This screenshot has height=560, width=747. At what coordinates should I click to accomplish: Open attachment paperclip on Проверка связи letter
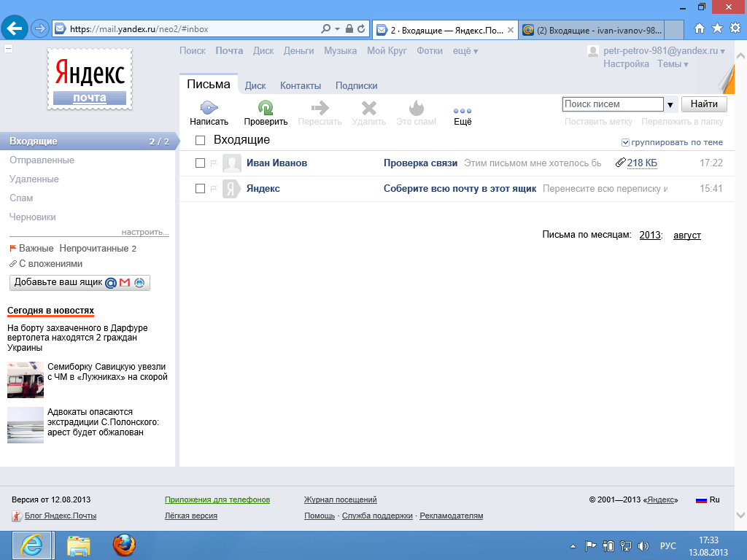[620, 163]
